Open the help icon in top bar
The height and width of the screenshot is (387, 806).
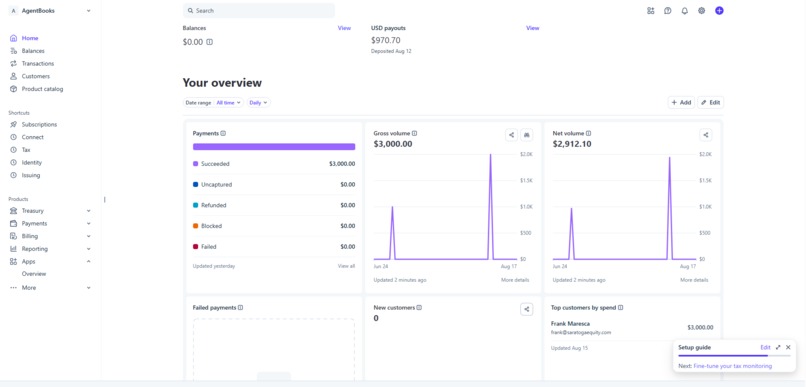point(668,11)
